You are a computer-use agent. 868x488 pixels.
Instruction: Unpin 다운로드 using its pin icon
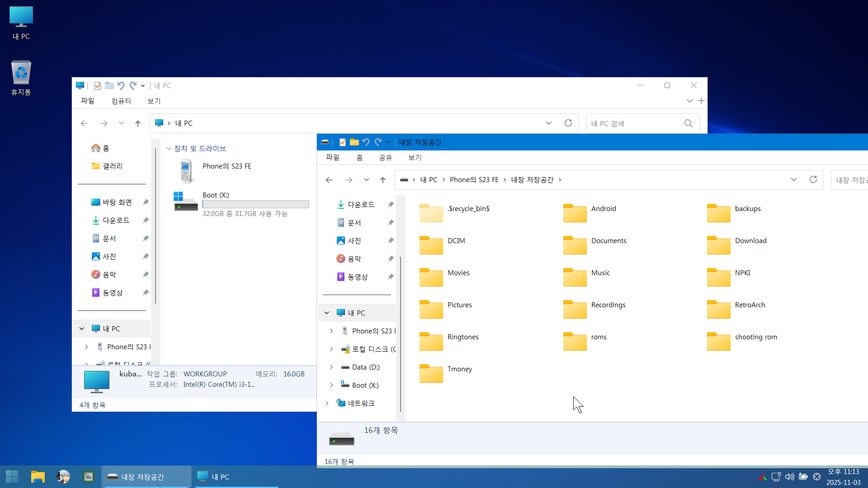click(x=391, y=205)
